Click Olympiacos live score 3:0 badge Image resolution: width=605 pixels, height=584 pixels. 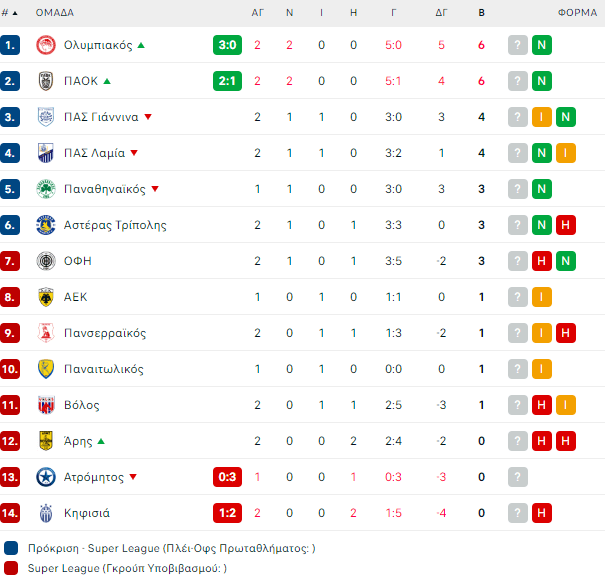tap(227, 45)
